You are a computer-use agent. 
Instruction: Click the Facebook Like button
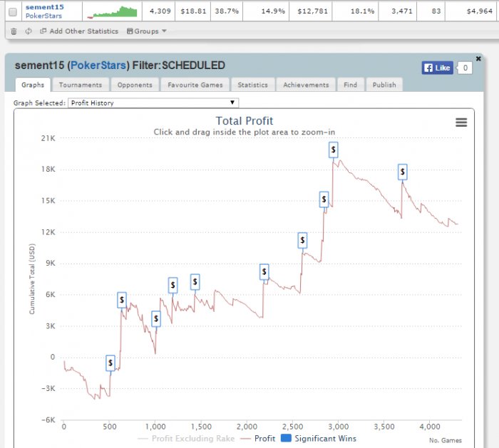click(437, 68)
